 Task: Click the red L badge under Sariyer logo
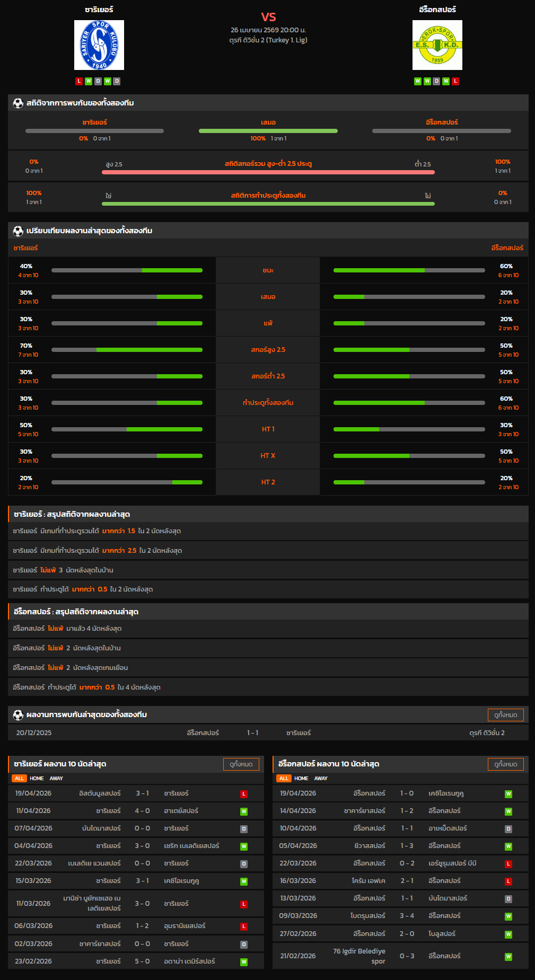click(x=79, y=81)
